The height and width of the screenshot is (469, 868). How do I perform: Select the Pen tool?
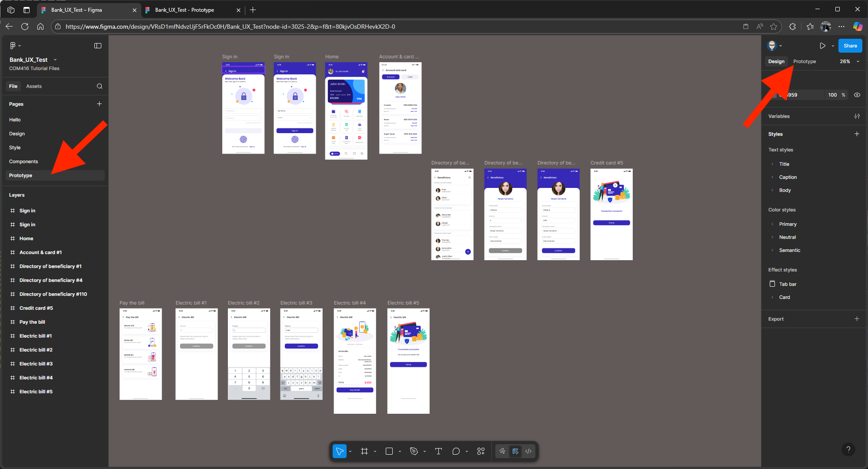tap(414, 451)
